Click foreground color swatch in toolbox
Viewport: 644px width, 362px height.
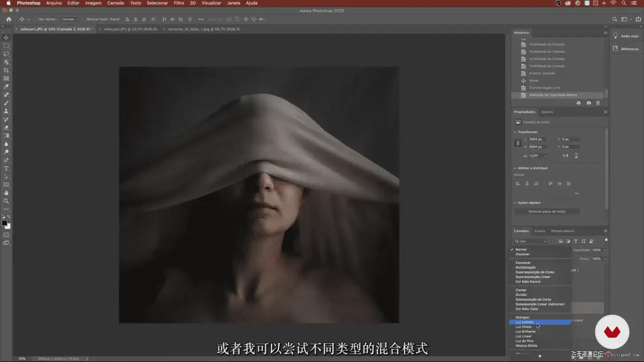[x=5, y=223]
